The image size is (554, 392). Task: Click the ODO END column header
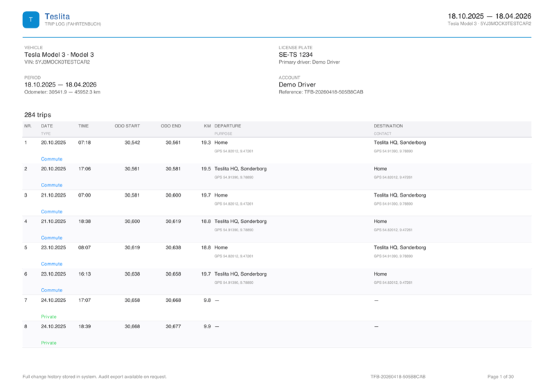point(170,126)
